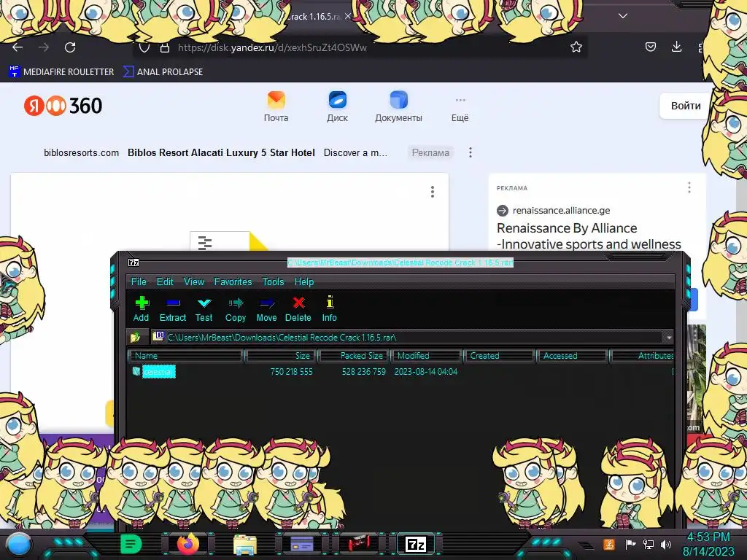Click the Войти login button
This screenshot has width=747, height=560.
685,106
